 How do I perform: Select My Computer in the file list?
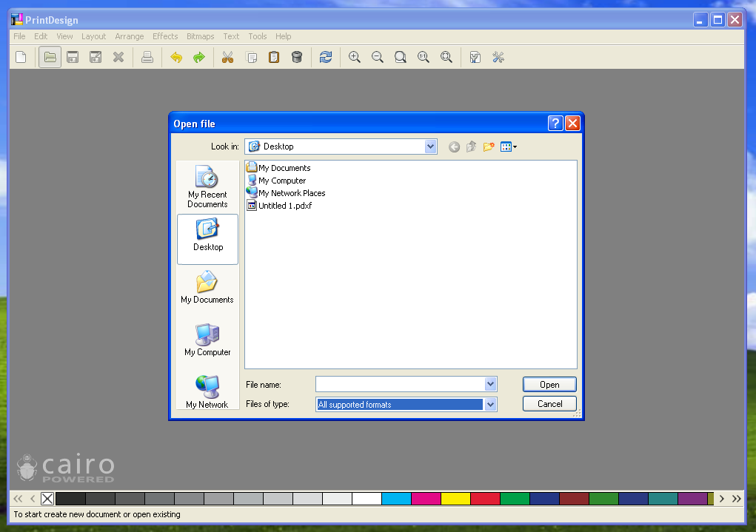click(276, 181)
